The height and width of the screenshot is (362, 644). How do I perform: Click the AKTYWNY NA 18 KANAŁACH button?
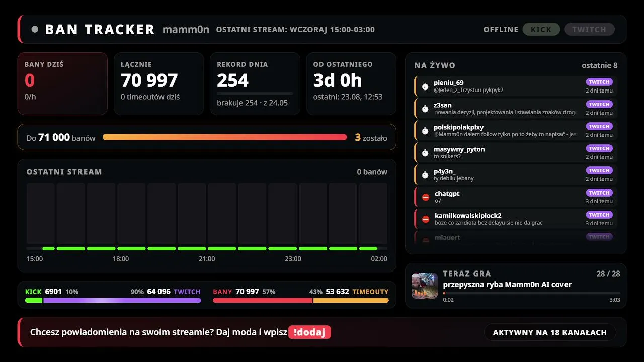(x=550, y=332)
